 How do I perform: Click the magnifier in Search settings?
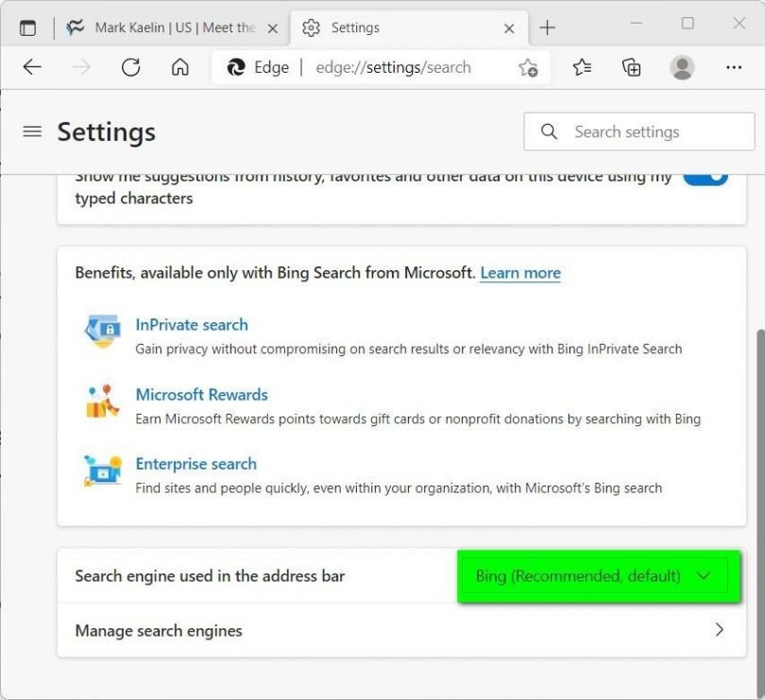[549, 131]
